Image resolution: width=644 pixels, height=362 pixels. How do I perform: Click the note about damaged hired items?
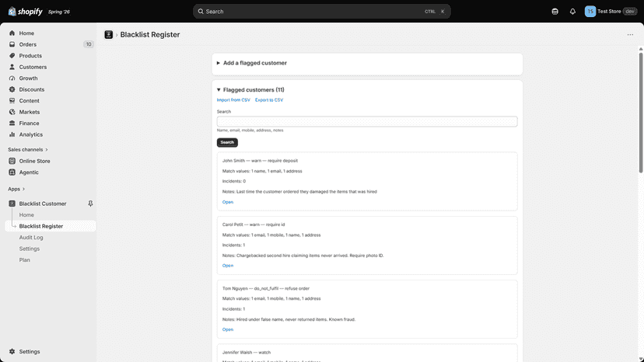299,192
